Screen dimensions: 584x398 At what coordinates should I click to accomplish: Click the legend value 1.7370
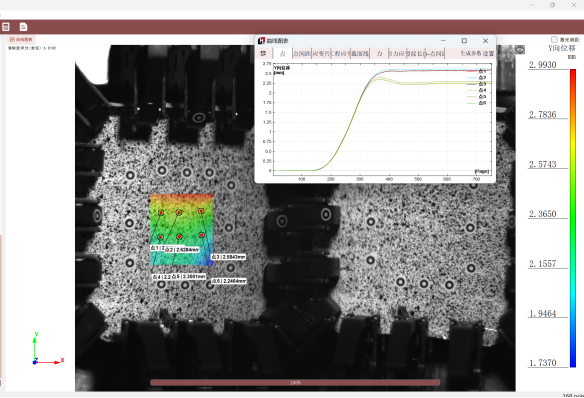pyautogui.click(x=543, y=363)
